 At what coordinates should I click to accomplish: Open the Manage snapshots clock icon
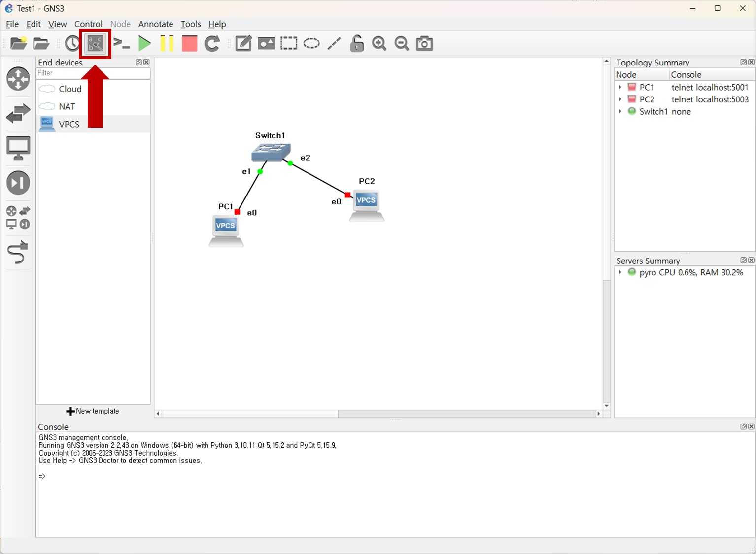coord(72,43)
